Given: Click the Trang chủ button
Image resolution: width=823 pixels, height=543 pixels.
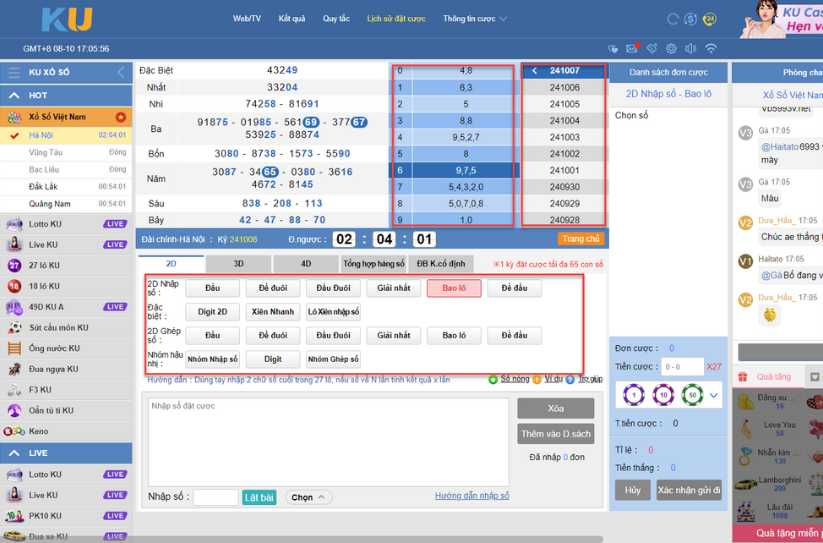Looking at the screenshot, I should [x=581, y=239].
